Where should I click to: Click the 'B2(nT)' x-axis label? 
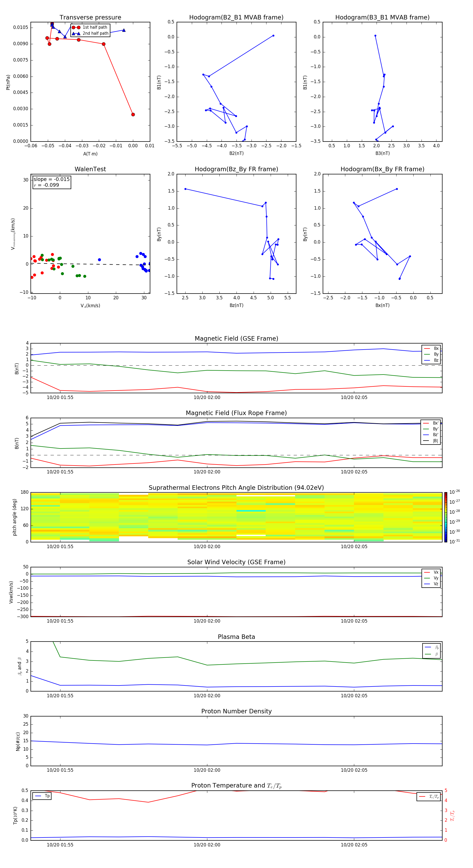tap(236, 153)
